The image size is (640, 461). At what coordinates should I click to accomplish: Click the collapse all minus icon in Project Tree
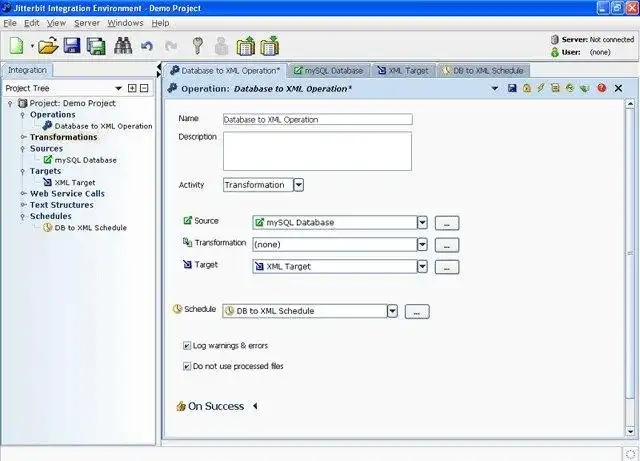coord(144,88)
